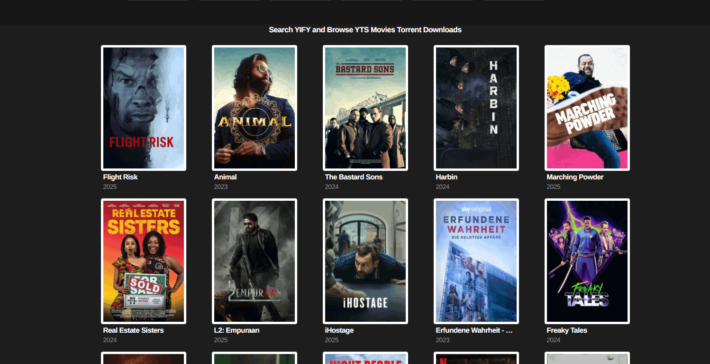Image resolution: width=710 pixels, height=364 pixels.
Task: Open the Freaky Tales title link
Action: point(567,330)
